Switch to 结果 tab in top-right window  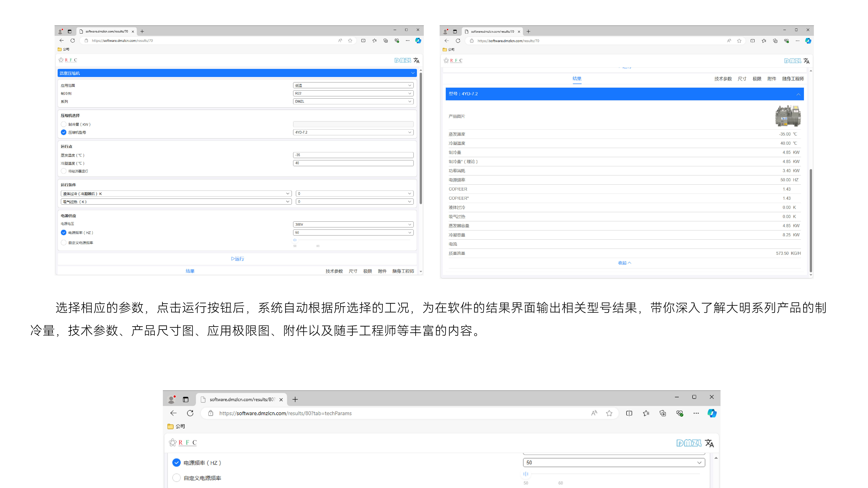577,79
